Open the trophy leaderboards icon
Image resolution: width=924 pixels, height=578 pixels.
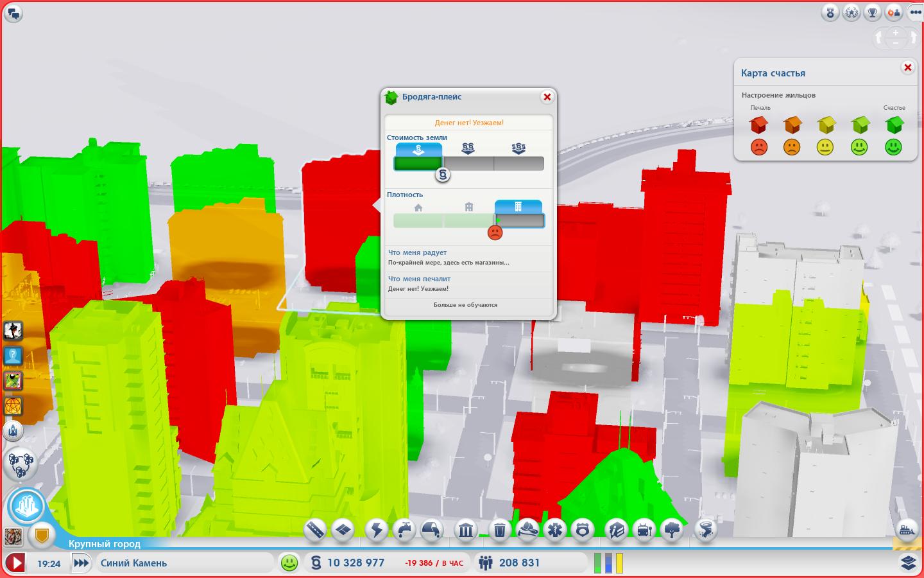tap(873, 12)
